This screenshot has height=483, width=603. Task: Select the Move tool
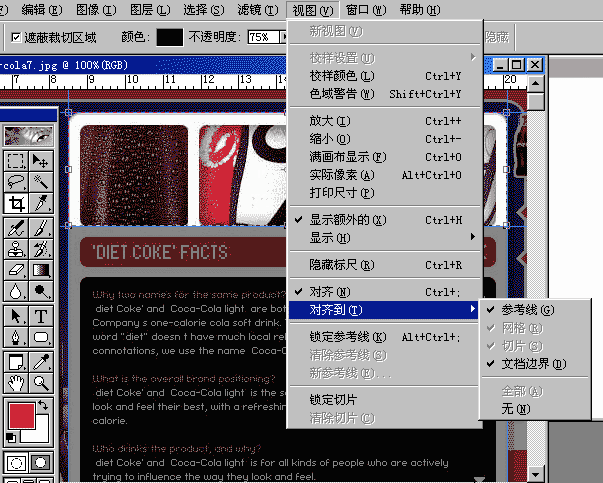pos(41,161)
